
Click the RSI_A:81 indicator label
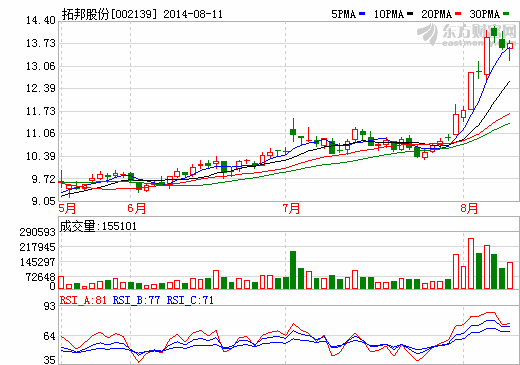[x=83, y=300]
